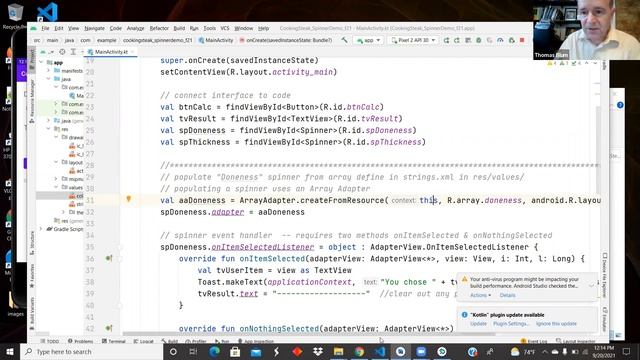Click the override gutter icon on line 36
Image resolution: width=640 pixels, height=360 pixels.
tap(109, 258)
